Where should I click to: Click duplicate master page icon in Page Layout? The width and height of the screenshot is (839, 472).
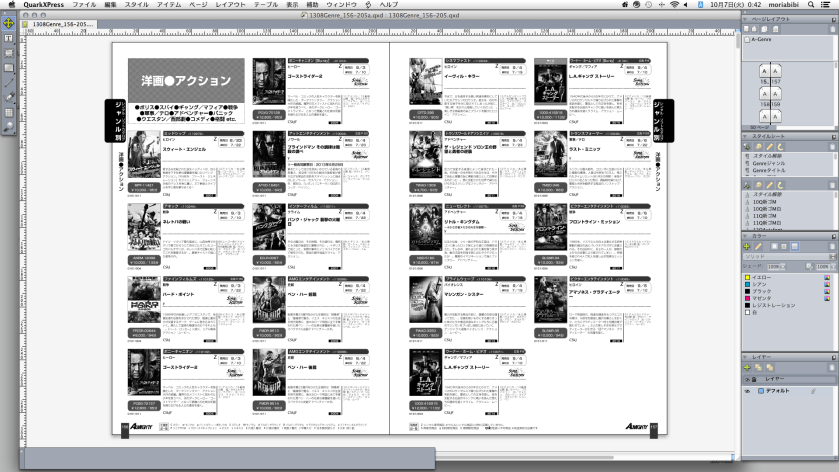pos(765,29)
